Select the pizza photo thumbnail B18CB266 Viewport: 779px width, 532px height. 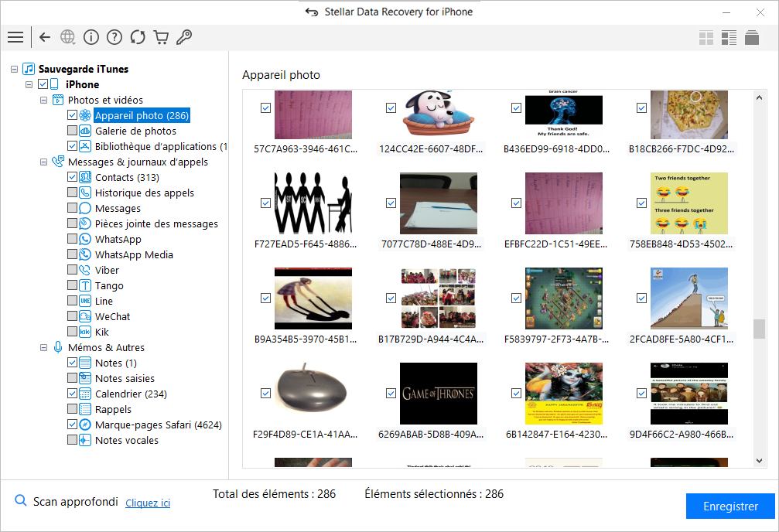(689, 114)
